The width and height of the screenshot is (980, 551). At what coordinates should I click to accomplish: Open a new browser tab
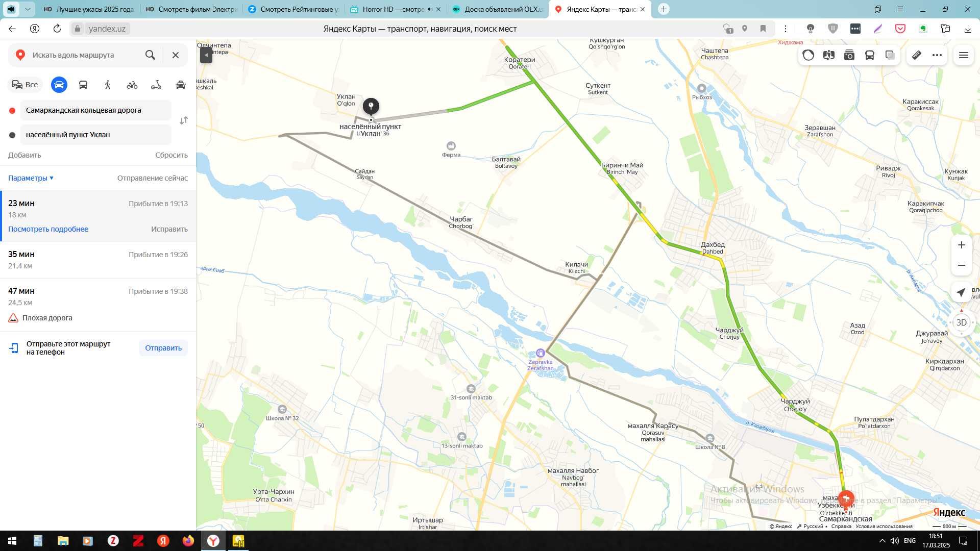[664, 9]
